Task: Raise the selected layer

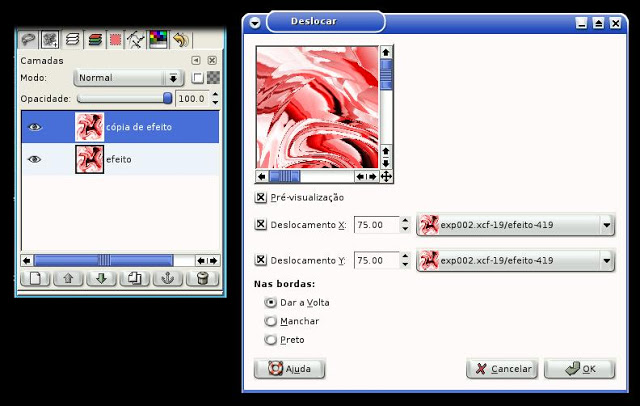Action: point(68,279)
